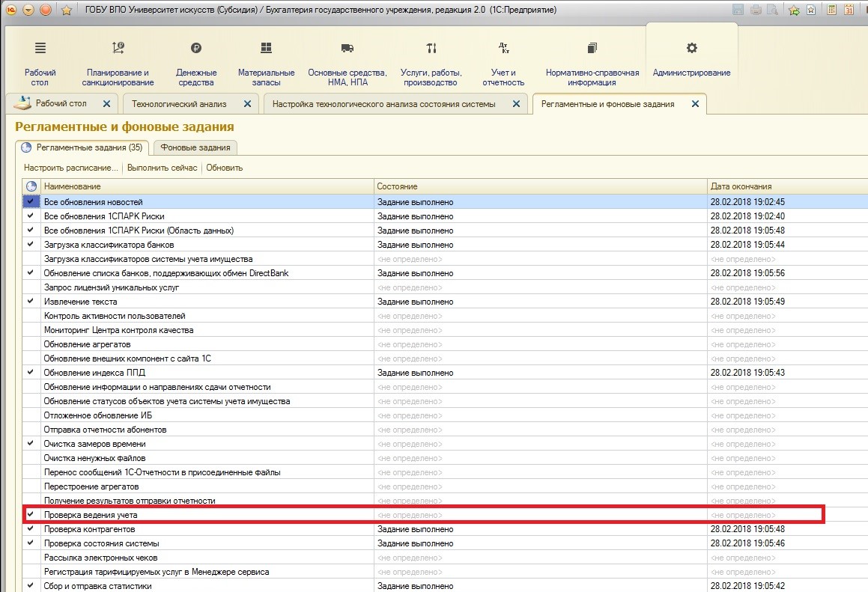868x592 pixels.
Task: Open the main menu dropdown arrow in title bar
Action: point(28,10)
